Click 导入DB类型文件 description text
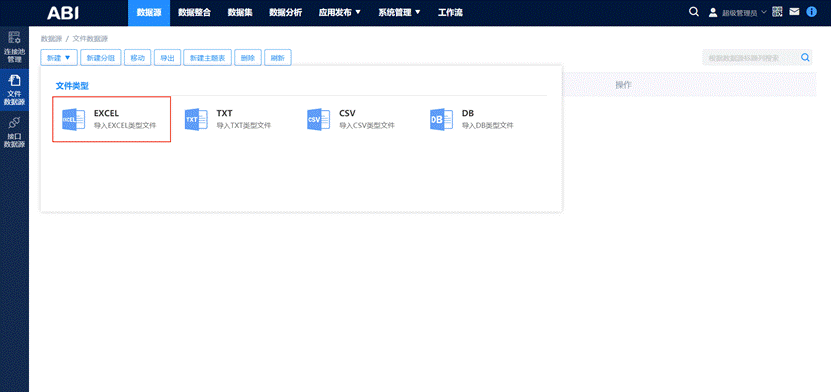The width and height of the screenshot is (831, 392). click(488, 126)
